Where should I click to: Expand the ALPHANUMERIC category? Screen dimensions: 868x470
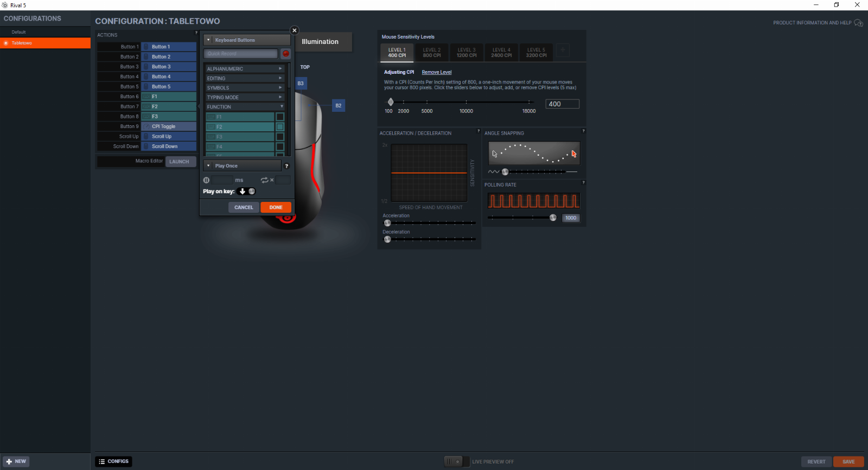245,69
